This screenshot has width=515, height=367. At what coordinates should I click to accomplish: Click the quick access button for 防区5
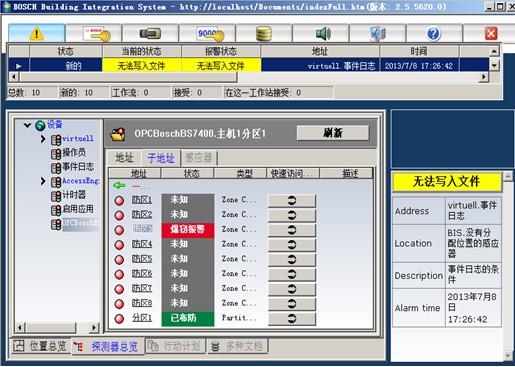[292, 259]
